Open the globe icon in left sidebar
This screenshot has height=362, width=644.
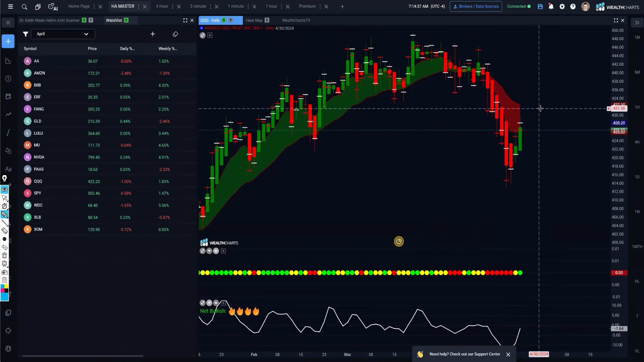(x=8, y=349)
